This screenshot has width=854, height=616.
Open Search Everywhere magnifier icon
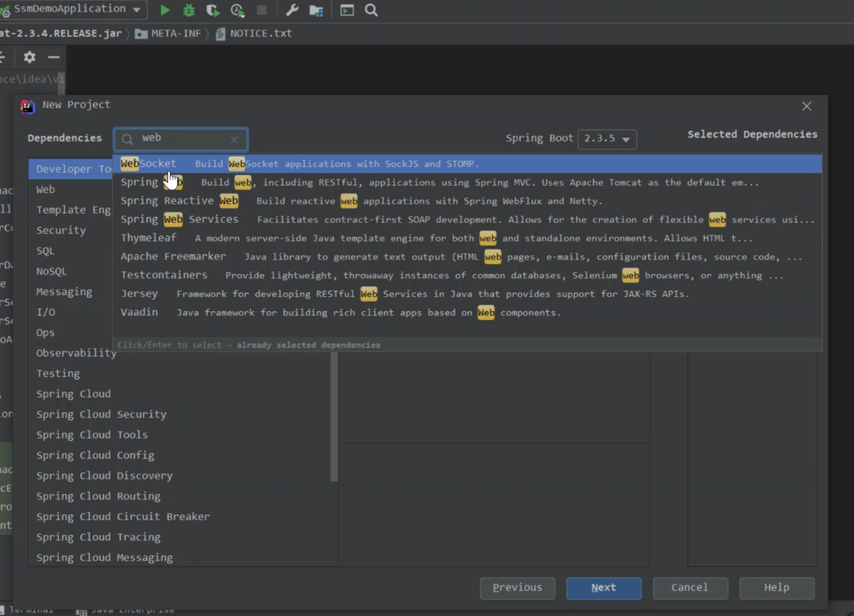point(372,10)
